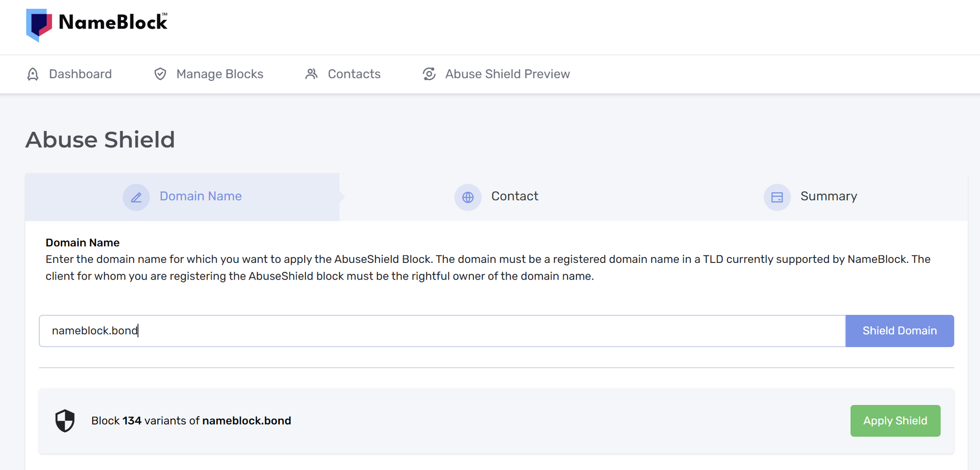Open the Dashboard menu item
Image resolution: width=980 pixels, height=470 pixels.
(69, 74)
